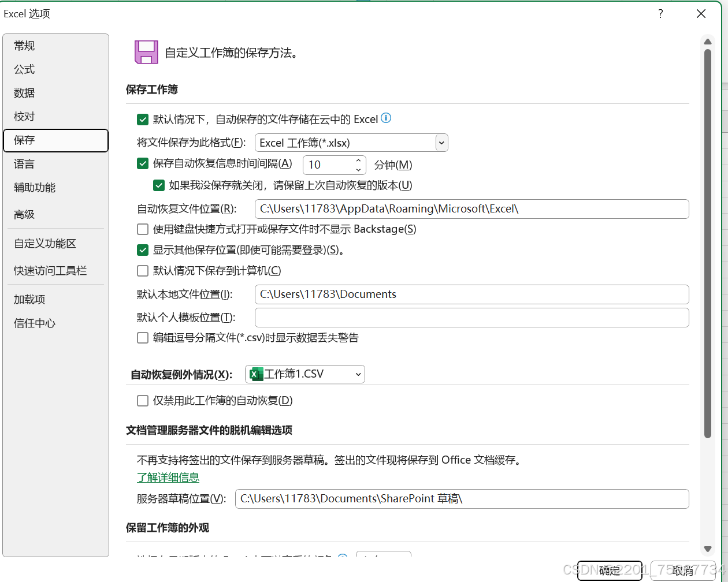Click the empty 默认个人模板位置 field
This screenshot has height=582, width=728.
(471, 318)
